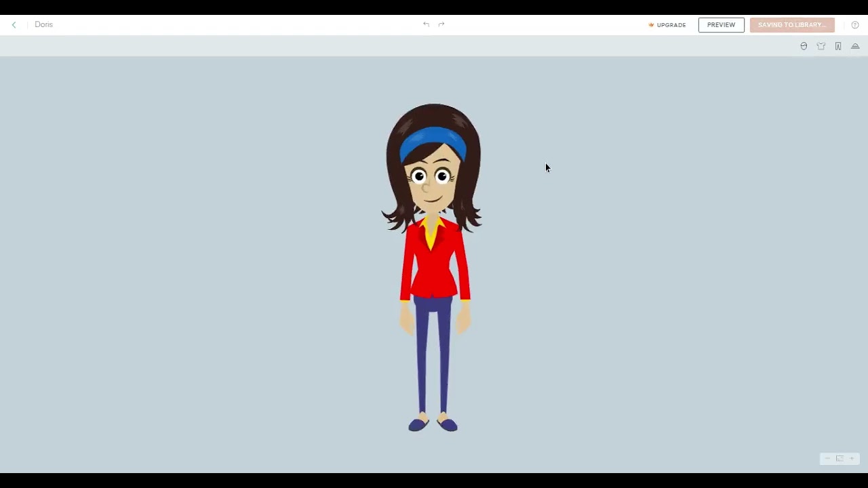This screenshot has height=488, width=868.
Task: Open the head/face customization category
Action: [x=804, y=46]
